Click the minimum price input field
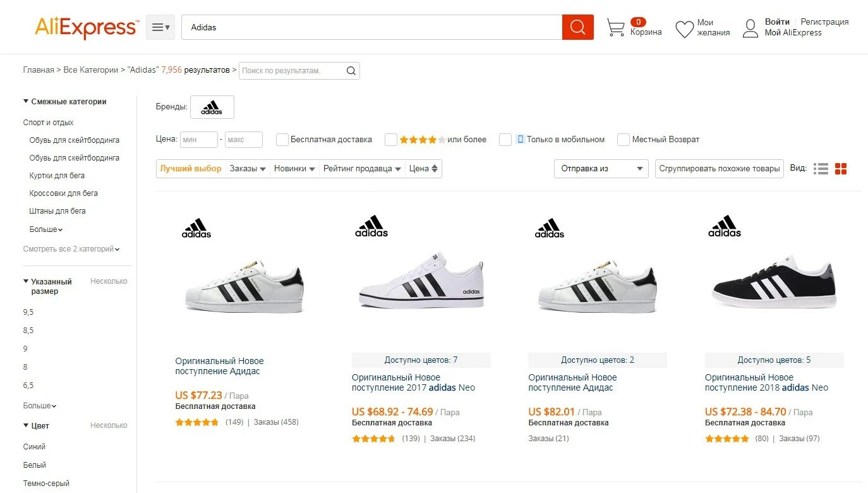Viewport: 868px width, 493px height. pyautogui.click(x=198, y=140)
